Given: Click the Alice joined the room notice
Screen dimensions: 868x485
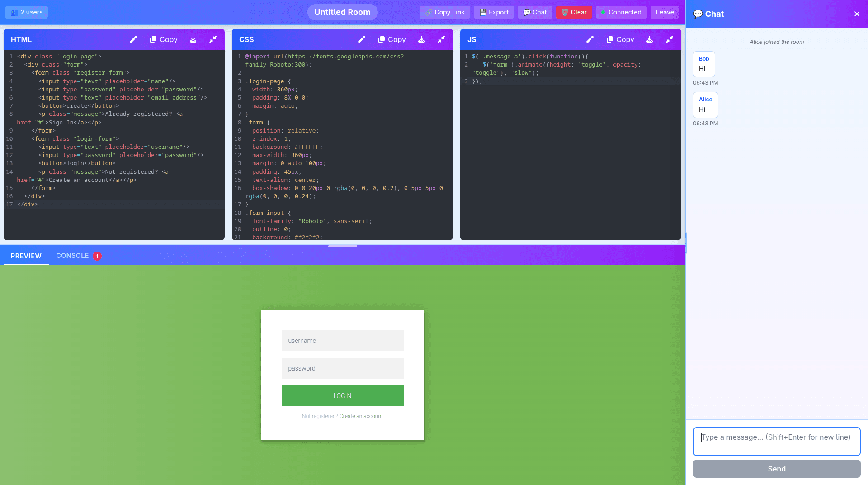Looking at the screenshot, I should pyautogui.click(x=777, y=42).
